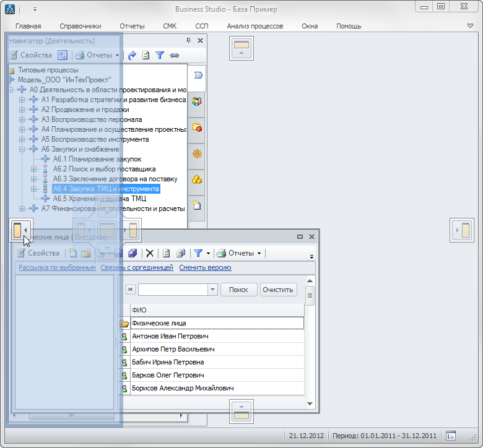Click the list's vertical scrollbar thumb
This screenshot has height=448, width=483.
tap(310, 295)
